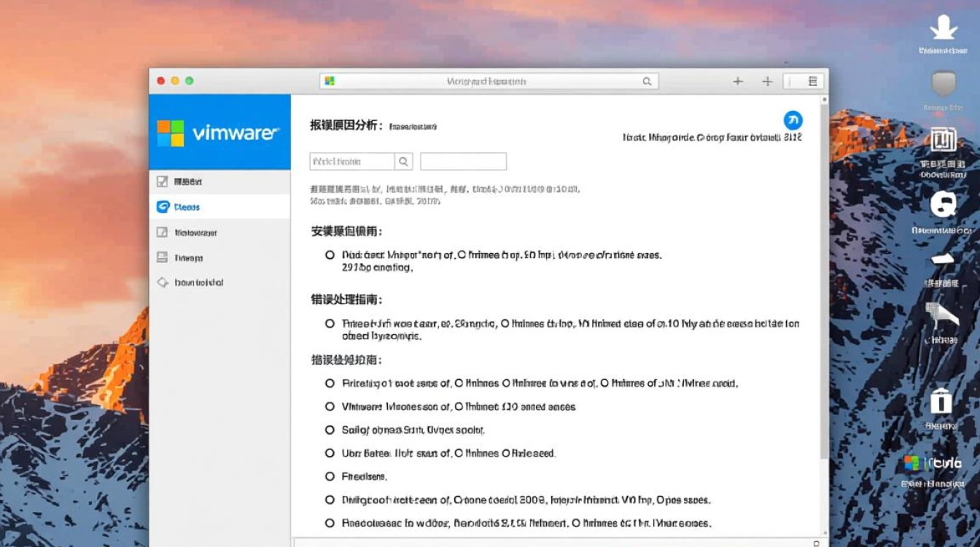The image size is (980, 547).
Task: Select the highlighted blue speech-bubble sidebar item
Action: click(219, 207)
